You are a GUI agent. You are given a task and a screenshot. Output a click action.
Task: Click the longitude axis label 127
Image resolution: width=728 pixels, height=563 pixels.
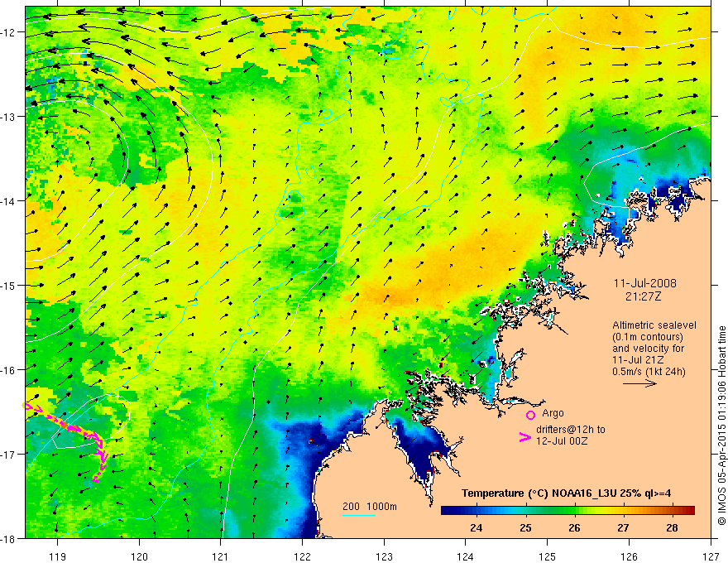711,556
